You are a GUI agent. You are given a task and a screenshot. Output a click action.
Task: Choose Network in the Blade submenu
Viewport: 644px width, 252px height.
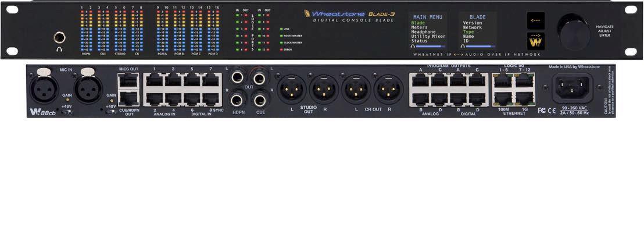[x=472, y=27]
